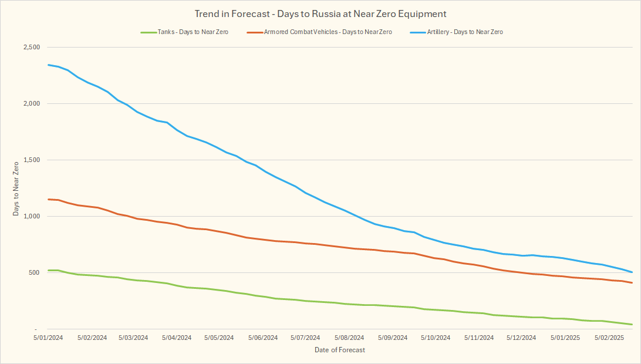Select the Tanks legend entry label
This screenshot has height=364, width=641.
193,32
